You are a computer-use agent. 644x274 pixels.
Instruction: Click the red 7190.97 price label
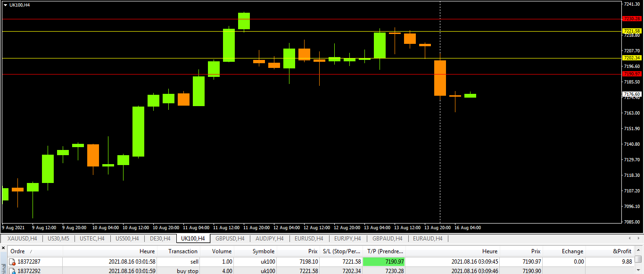(x=632, y=74)
